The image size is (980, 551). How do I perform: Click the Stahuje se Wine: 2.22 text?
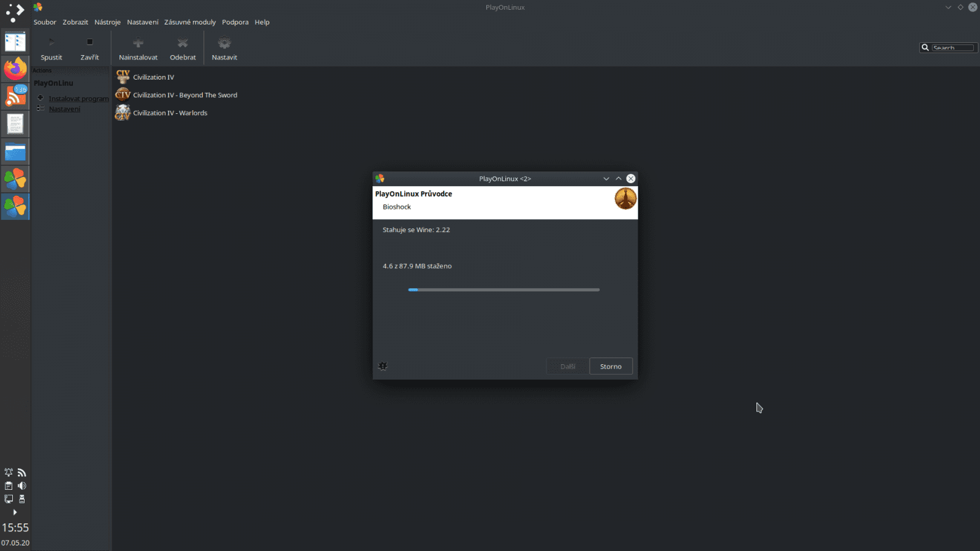pyautogui.click(x=417, y=230)
